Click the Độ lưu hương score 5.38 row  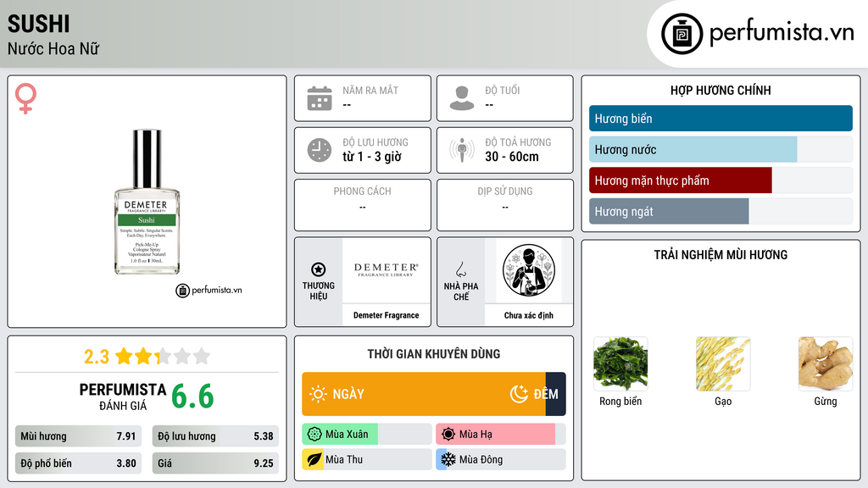pos(215,436)
